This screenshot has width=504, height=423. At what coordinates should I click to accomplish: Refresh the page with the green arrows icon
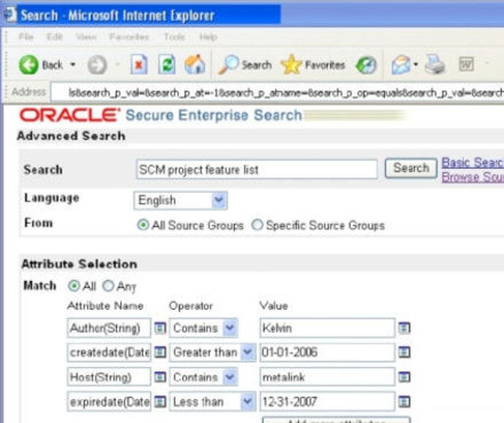(x=167, y=65)
